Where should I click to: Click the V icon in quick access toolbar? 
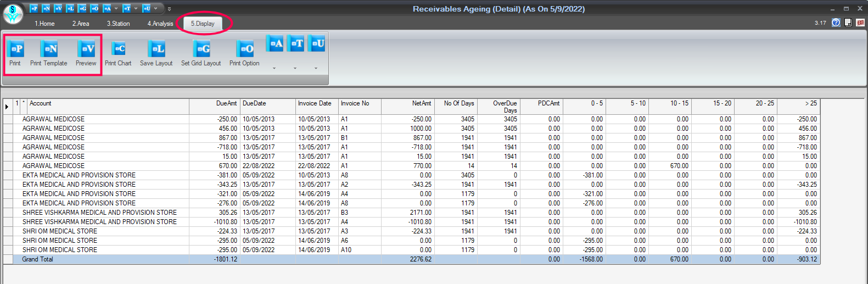coord(58,8)
